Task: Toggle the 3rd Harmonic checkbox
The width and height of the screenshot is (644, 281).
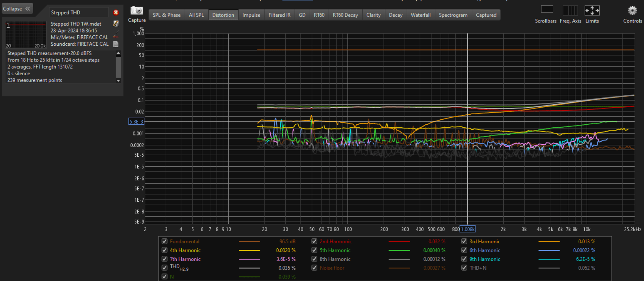Action: coord(464,241)
